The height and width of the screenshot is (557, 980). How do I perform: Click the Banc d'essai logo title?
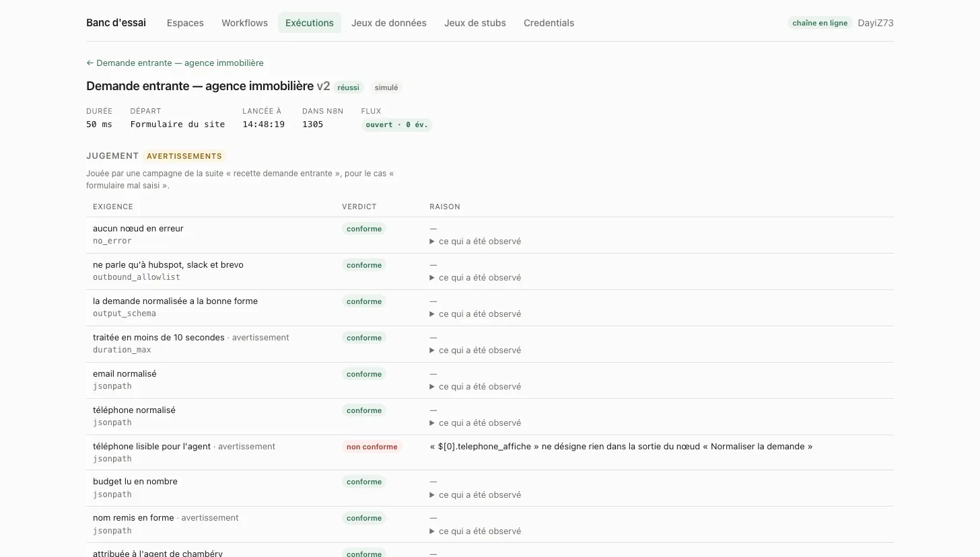pos(116,23)
